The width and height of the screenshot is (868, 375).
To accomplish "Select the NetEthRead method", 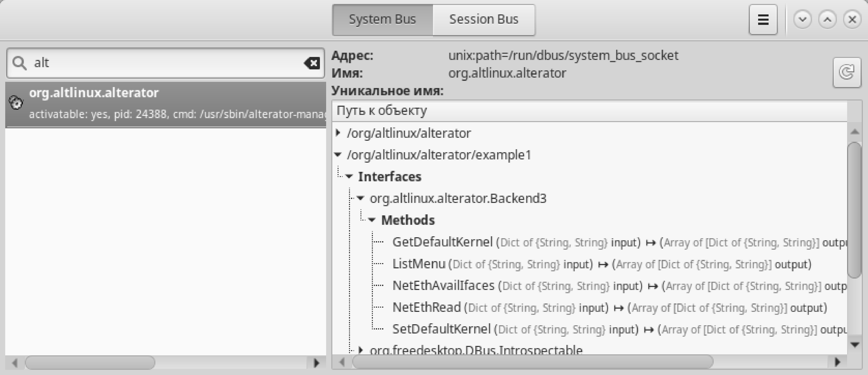I will pos(426,308).
